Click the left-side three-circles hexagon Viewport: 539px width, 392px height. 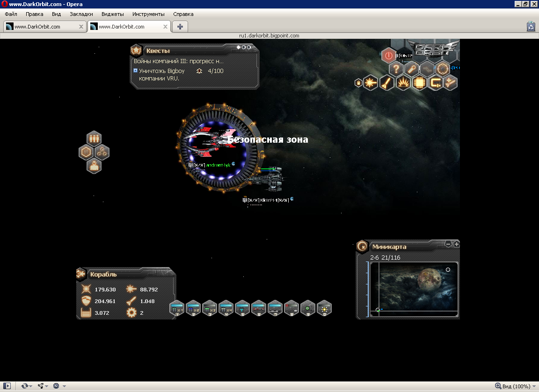(102, 152)
